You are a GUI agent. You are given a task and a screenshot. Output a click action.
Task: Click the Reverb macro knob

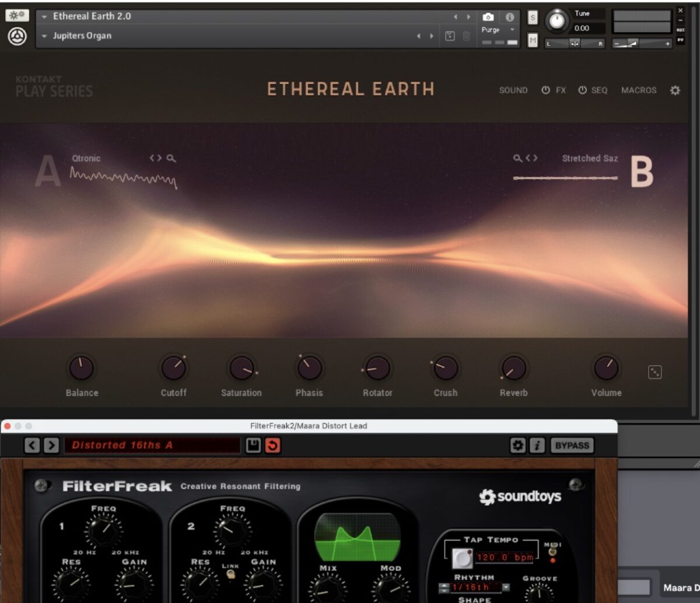tap(513, 369)
